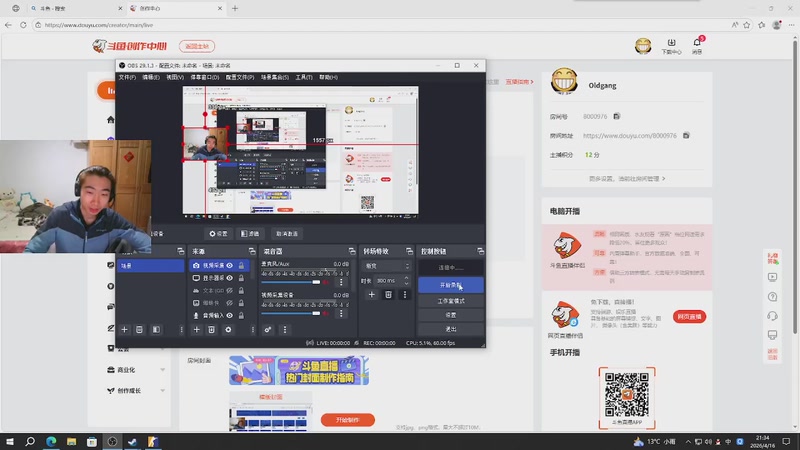Toggle the lock on the 视频采集 source
800x450 pixels.
[x=241, y=265]
